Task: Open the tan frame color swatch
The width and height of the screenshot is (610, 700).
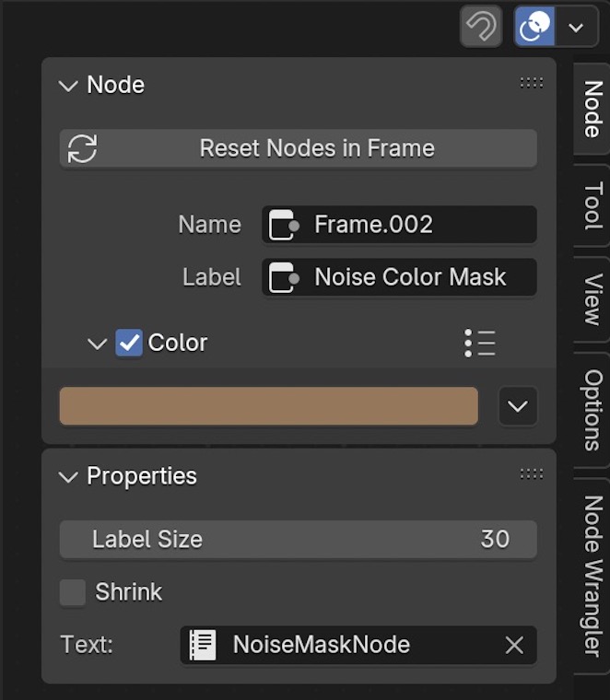Action: coord(269,406)
